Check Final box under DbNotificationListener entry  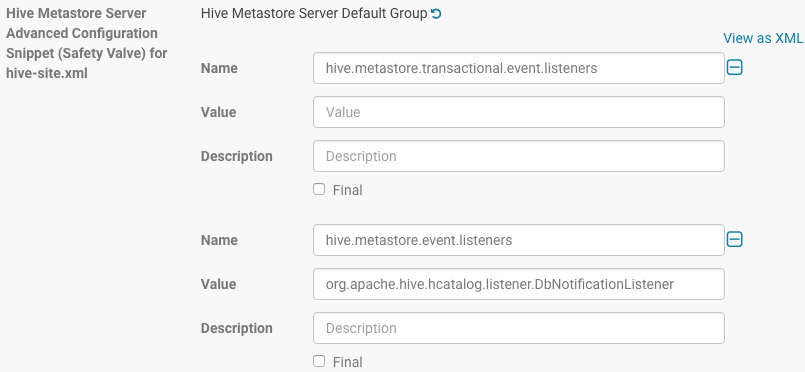point(319,361)
